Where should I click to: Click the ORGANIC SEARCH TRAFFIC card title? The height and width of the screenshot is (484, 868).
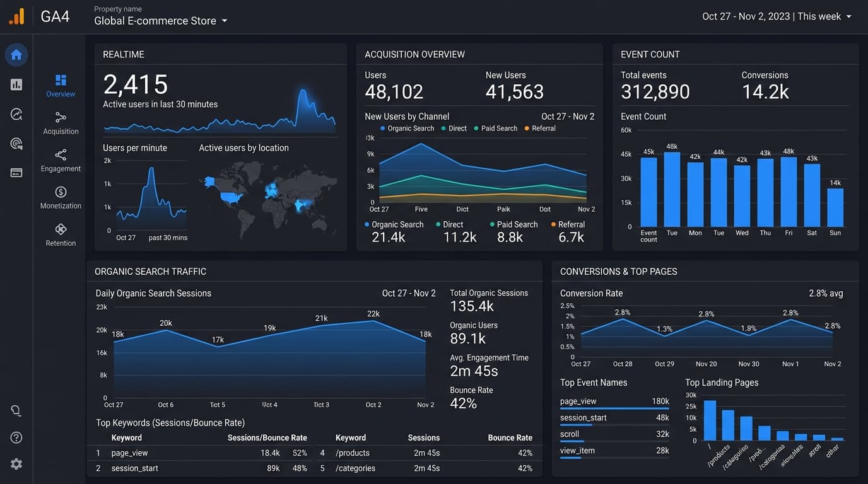tap(150, 272)
